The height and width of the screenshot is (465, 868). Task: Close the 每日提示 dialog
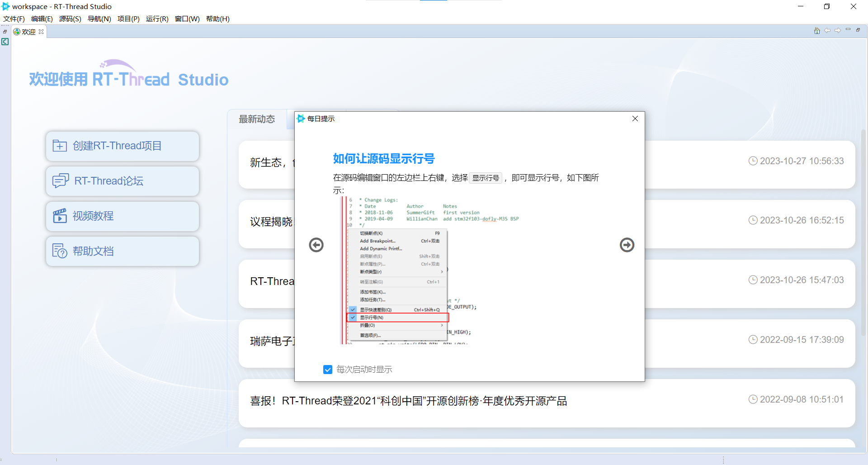pos(635,119)
